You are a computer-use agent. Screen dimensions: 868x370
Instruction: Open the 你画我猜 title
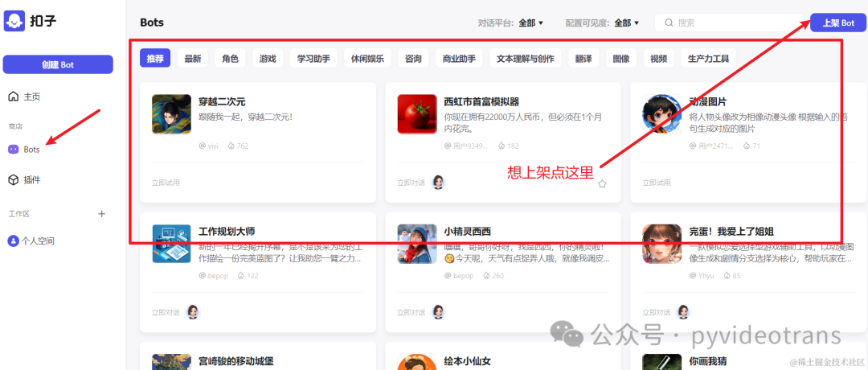point(708,362)
